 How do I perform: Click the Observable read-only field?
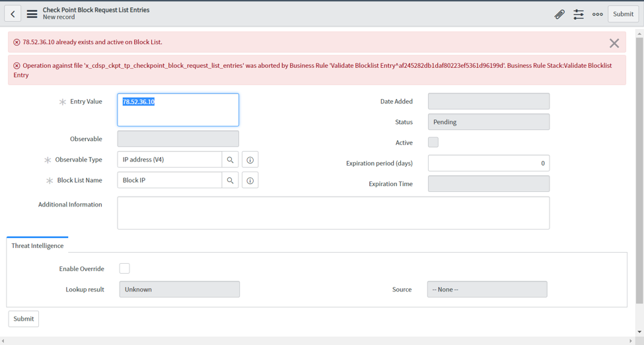pos(178,139)
